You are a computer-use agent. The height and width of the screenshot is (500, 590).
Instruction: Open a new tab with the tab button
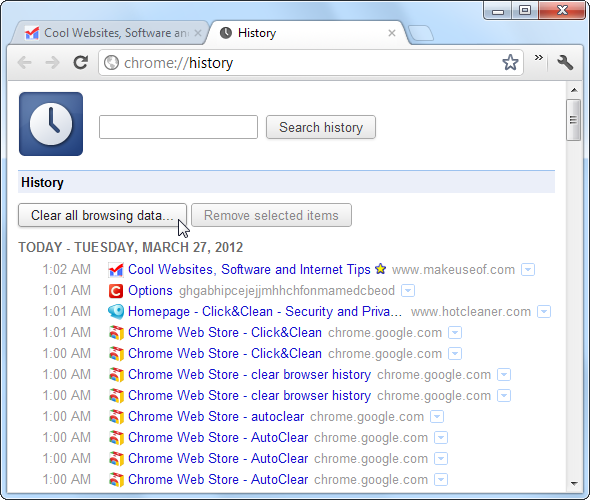click(x=421, y=33)
